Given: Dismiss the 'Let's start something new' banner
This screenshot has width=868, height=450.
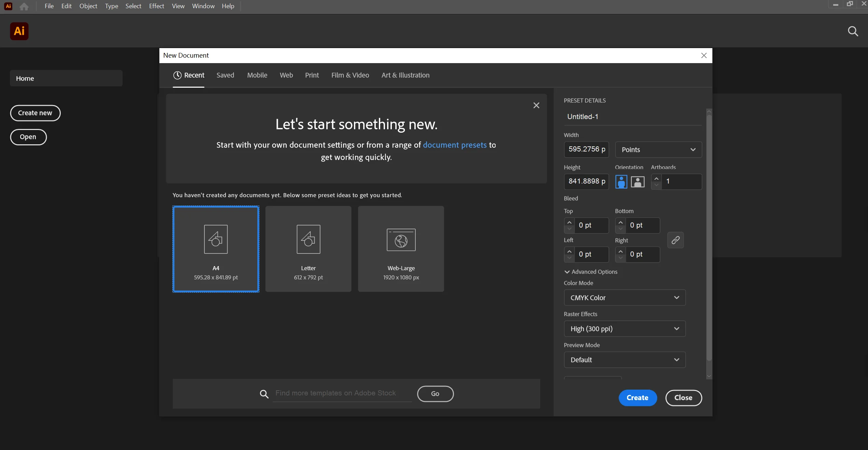Looking at the screenshot, I should tap(536, 105).
